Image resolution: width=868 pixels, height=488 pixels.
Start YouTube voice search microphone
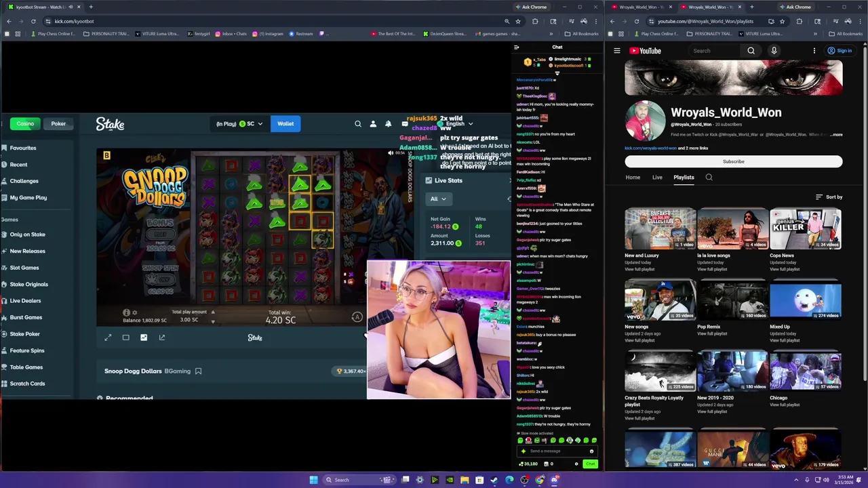point(774,51)
